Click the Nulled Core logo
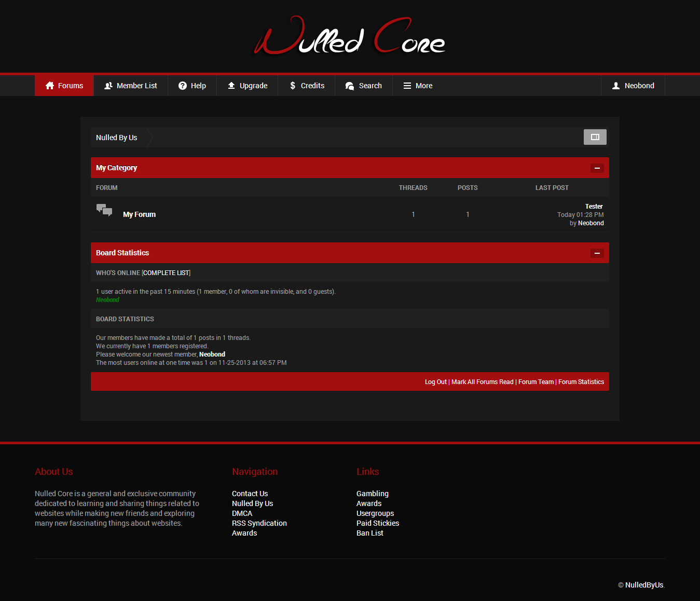Viewport: 700px width, 601px height. point(350,36)
